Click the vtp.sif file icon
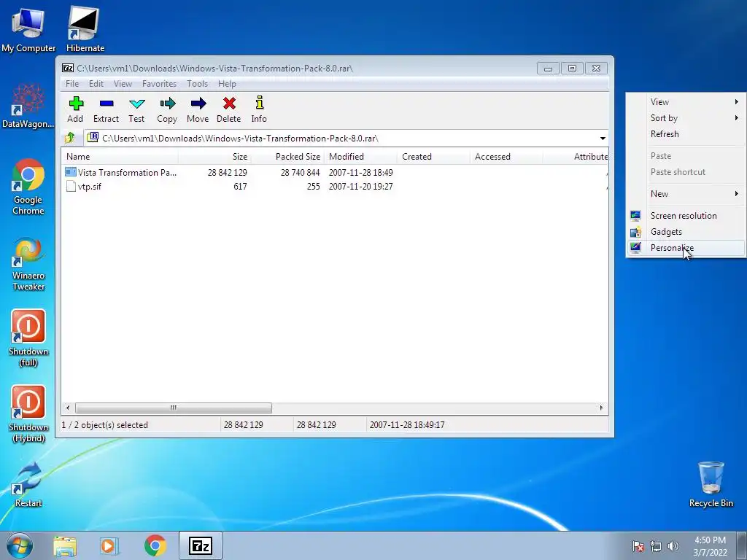Viewport: 747px width, 560px height. click(71, 186)
